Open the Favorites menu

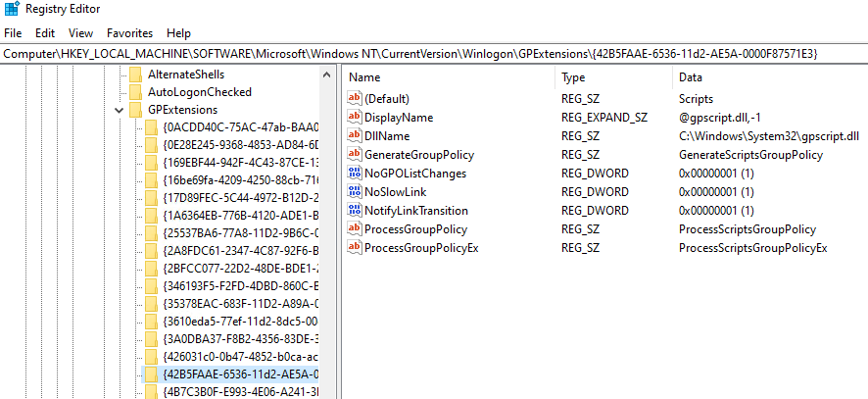click(x=129, y=33)
